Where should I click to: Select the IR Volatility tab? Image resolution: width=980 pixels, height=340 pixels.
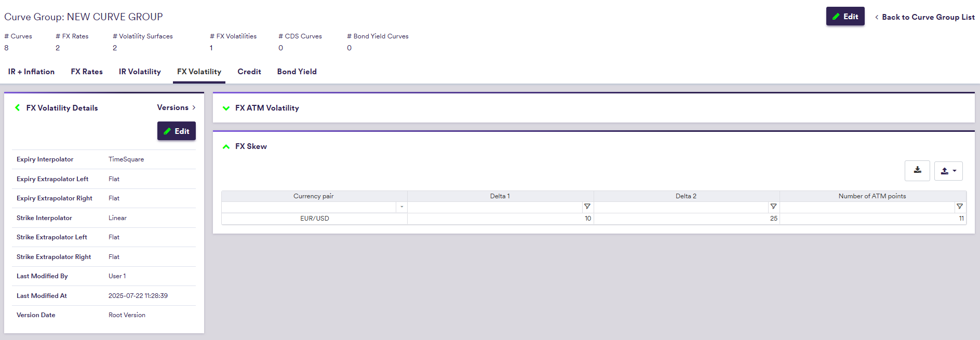(140, 72)
